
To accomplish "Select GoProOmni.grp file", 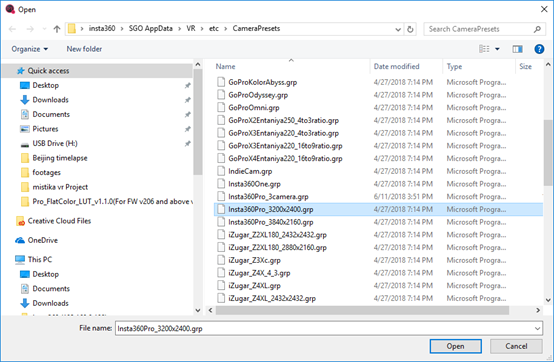I will coord(254,108).
